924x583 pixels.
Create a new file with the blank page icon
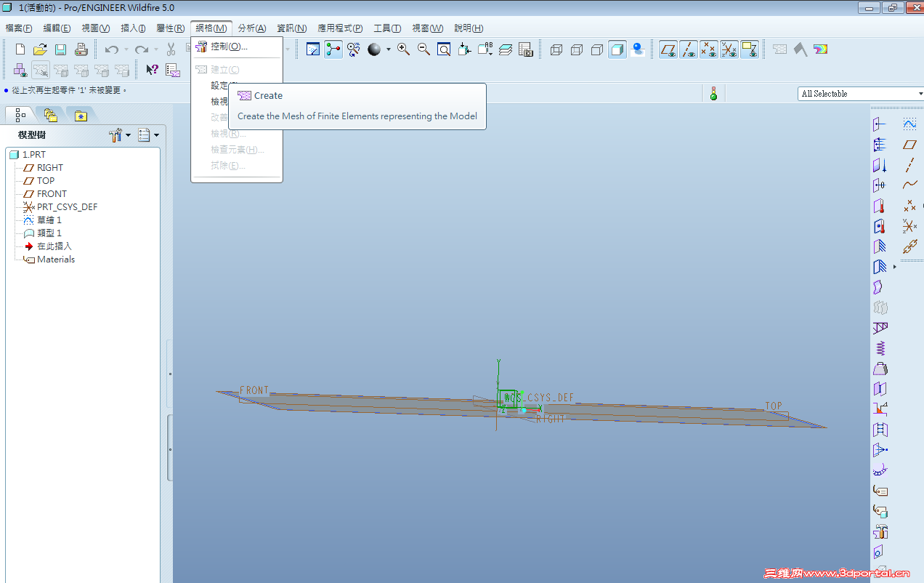pos(20,49)
